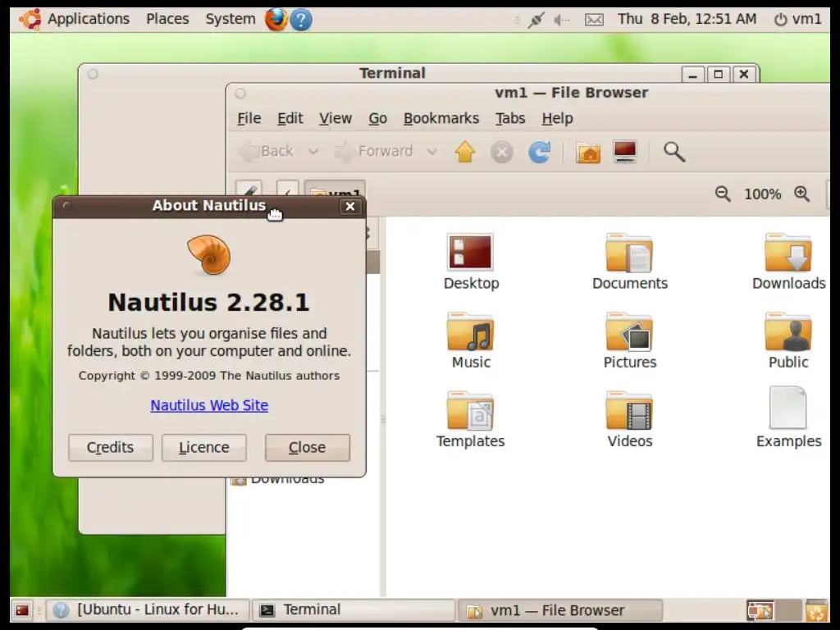Open the Places menu in top panel
The image size is (840, 630).
click(x=167, y=20)
